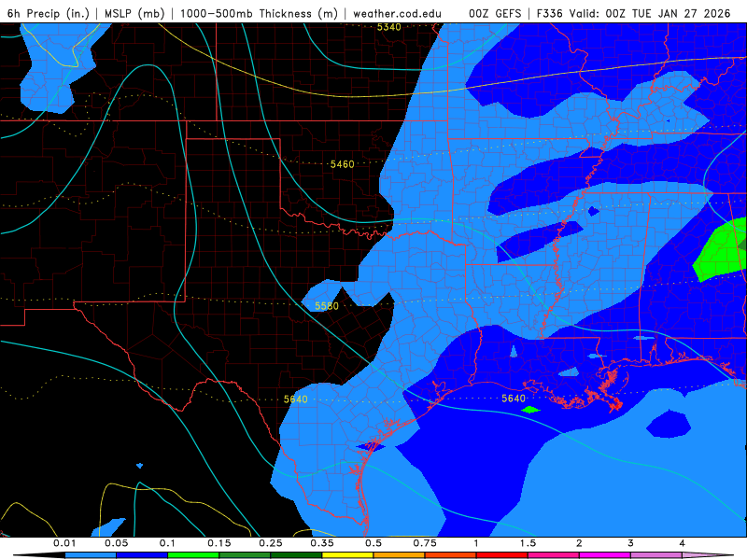Click the "00Z TUE JAN 27 2026" valid time

[x=668, y=13]
